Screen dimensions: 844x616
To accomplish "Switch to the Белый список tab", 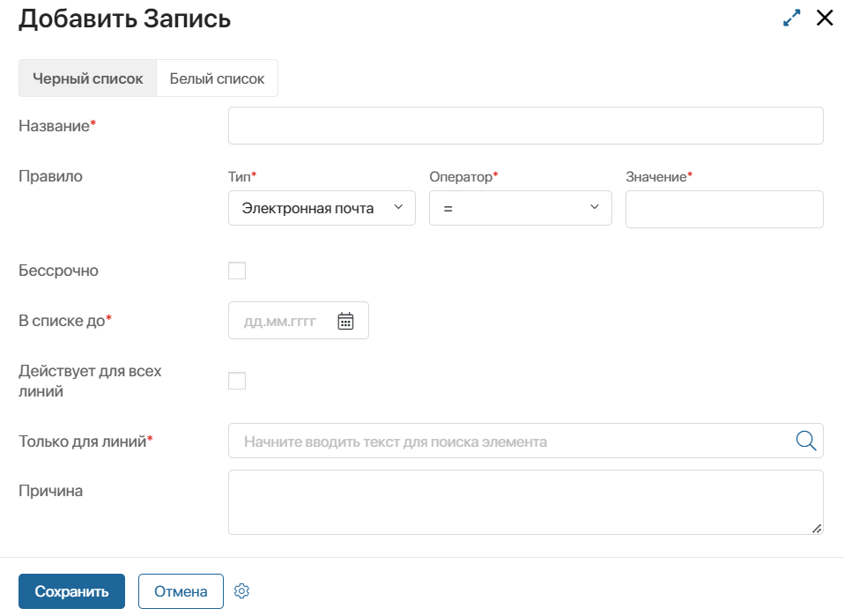I will click(217, 78).
